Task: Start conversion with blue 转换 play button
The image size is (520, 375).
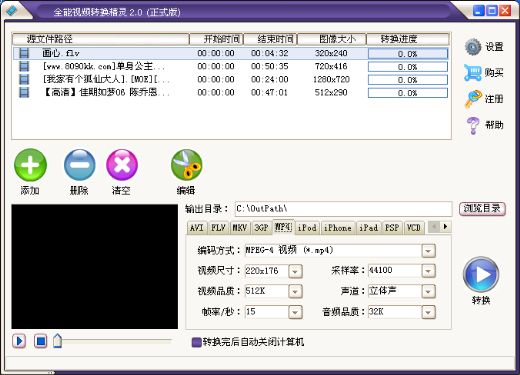Action: coord(481,275)
